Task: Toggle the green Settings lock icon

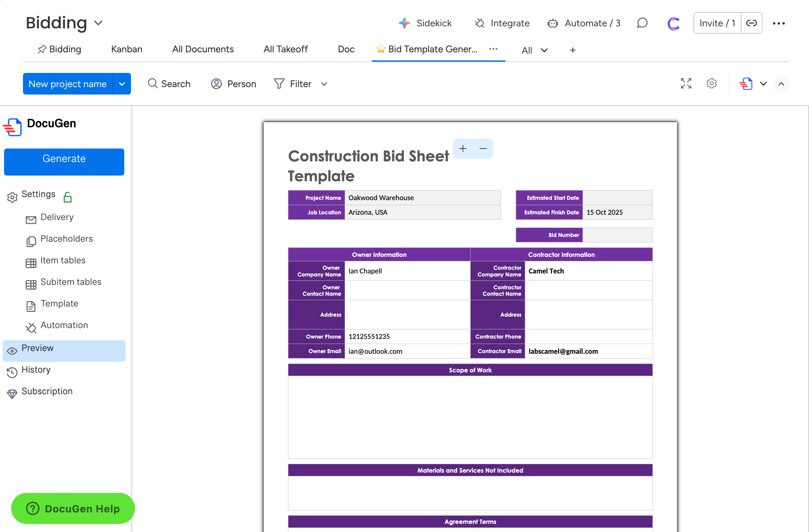Action: coord(68,197)
